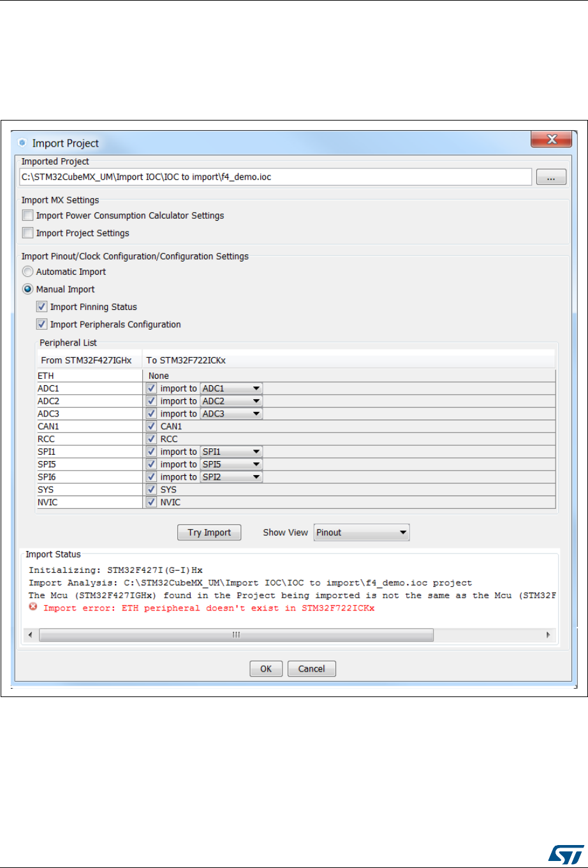Click the Try Import button
The width and height of the screenshot is (588, 868).
pos(209,533)
